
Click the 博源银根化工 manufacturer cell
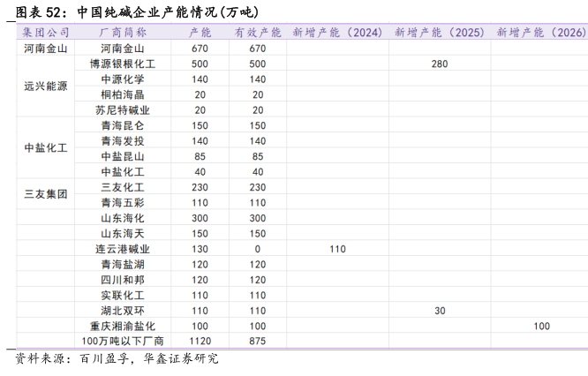click(x=123, y=64)
